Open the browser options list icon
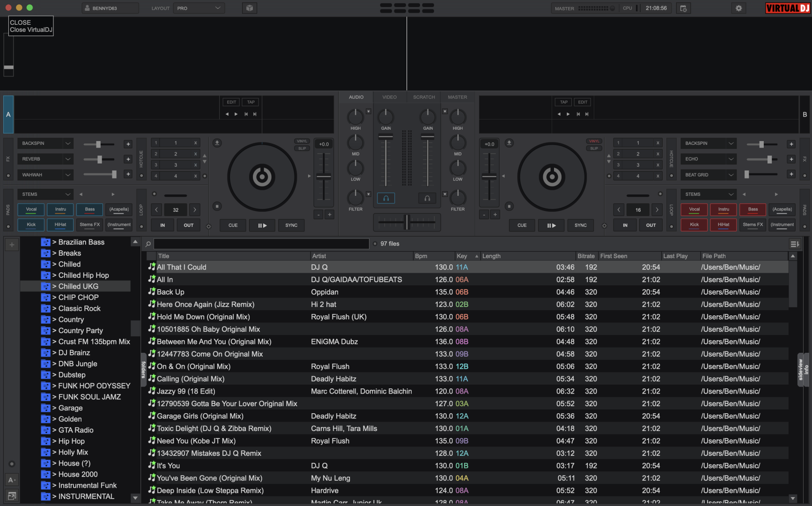Image resolution: width=812 pixels, height=506 pixels. [x=794, y=244]
